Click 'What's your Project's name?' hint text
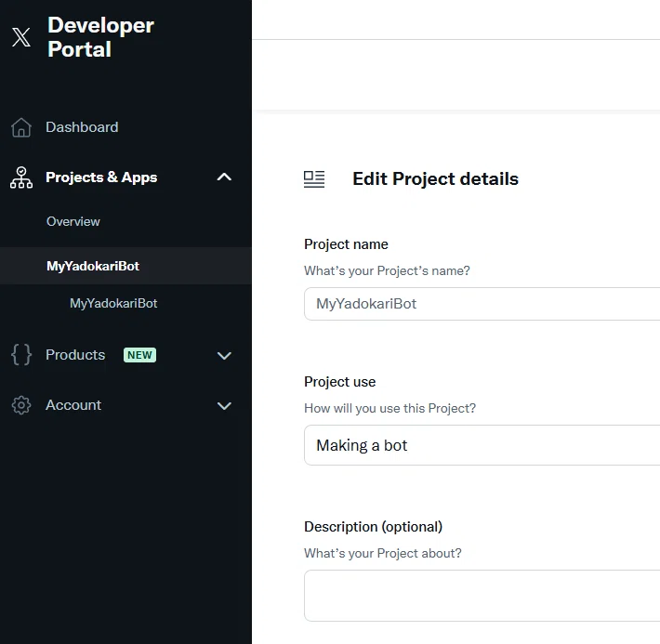 point(387,270)
